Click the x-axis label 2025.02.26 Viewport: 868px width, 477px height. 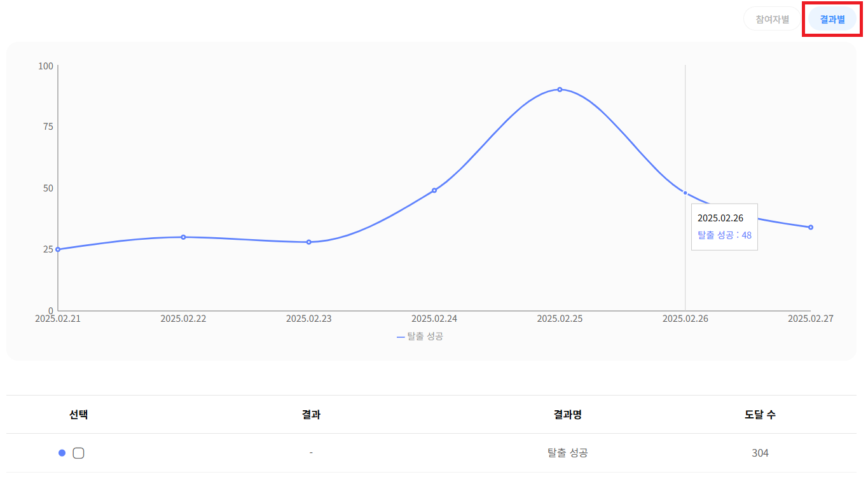(x=685, y=319)
